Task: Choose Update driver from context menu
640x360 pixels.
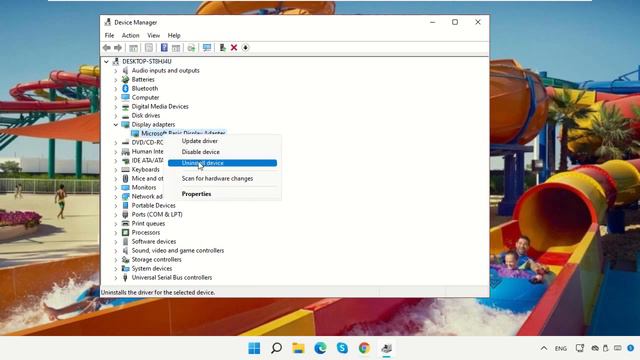Action: click(x=222, y=141)
